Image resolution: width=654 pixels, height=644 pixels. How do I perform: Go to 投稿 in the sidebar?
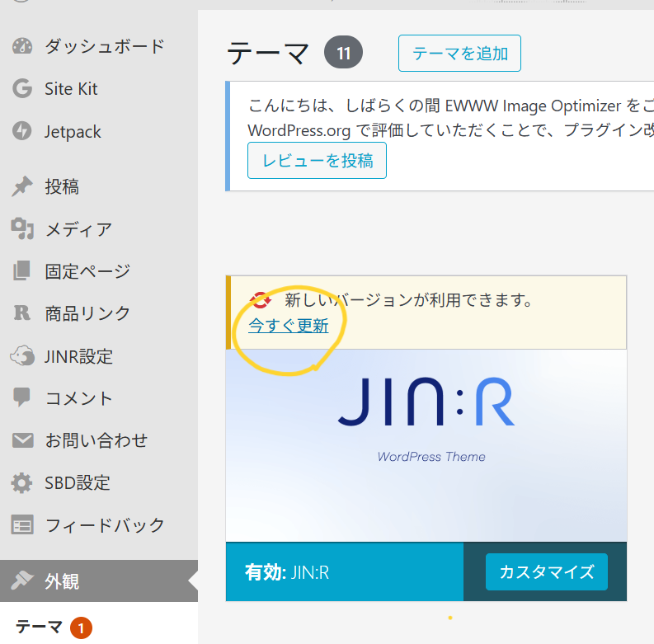pos(62,186)
